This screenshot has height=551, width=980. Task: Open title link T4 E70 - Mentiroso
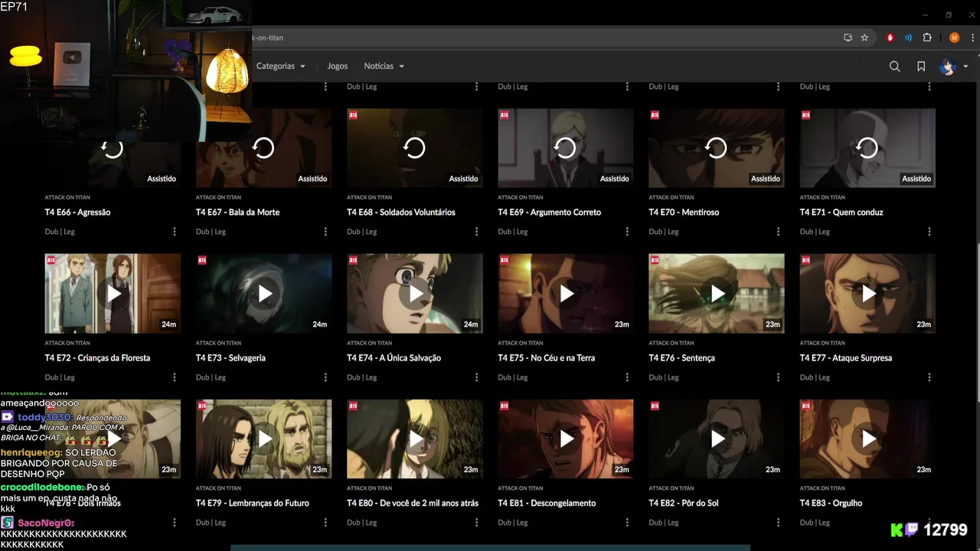coord(684,213)
